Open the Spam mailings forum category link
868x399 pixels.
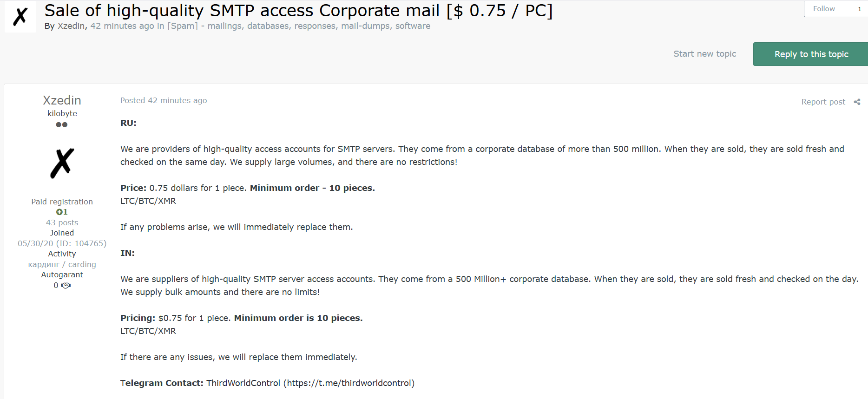[299, 26]
